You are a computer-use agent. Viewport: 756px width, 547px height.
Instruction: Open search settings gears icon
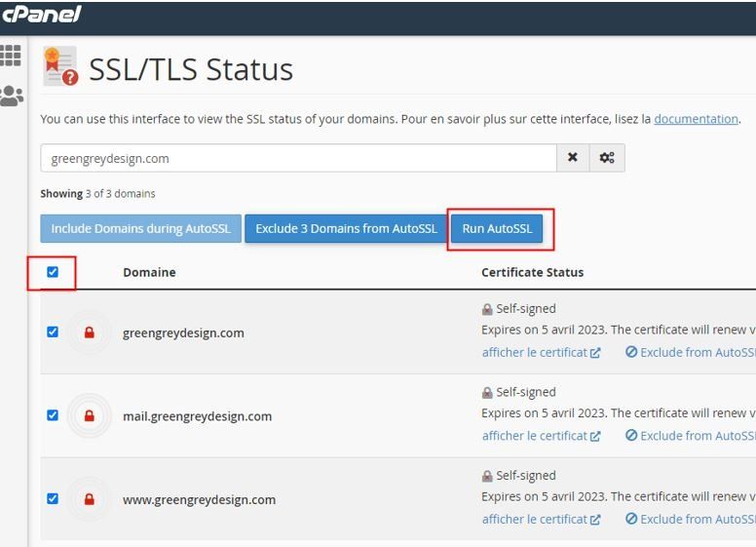click(607, 157)
